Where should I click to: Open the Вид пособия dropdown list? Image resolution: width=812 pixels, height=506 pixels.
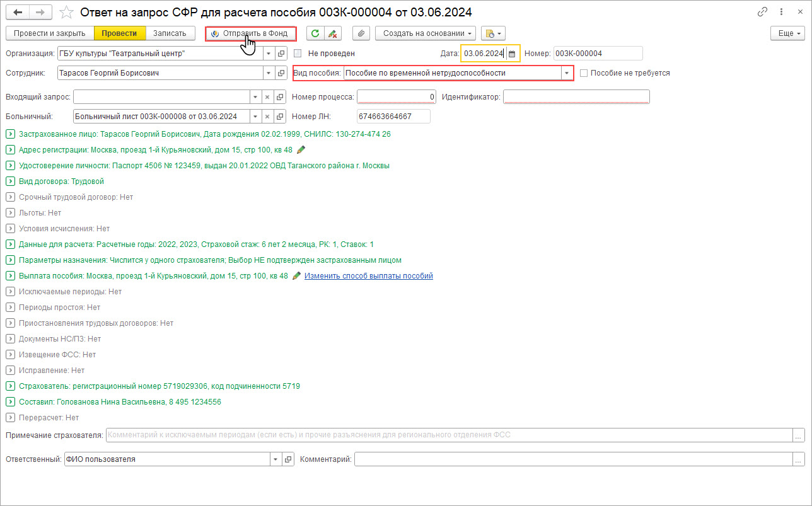567,73
